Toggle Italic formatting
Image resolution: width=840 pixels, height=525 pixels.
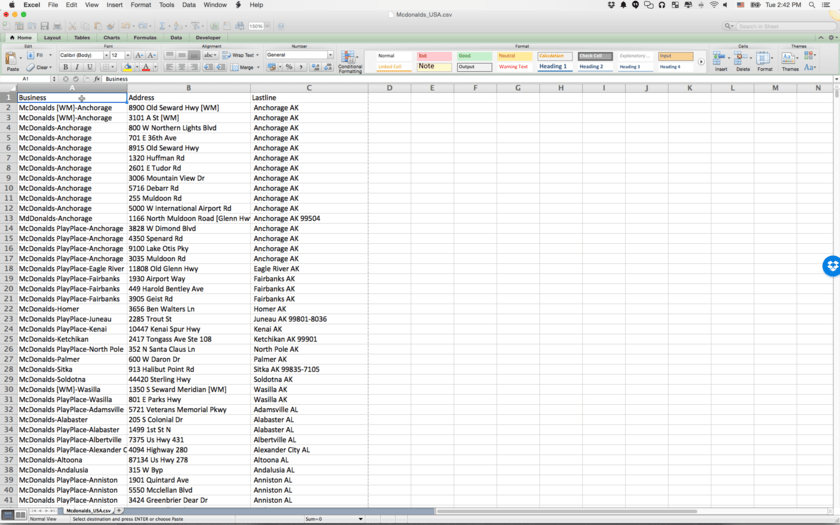77,68
